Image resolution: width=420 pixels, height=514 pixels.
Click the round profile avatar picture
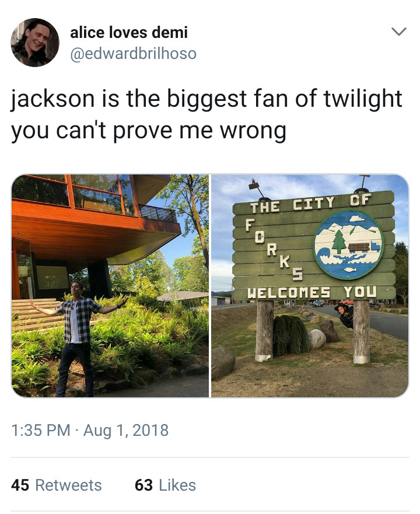(35, 43)
